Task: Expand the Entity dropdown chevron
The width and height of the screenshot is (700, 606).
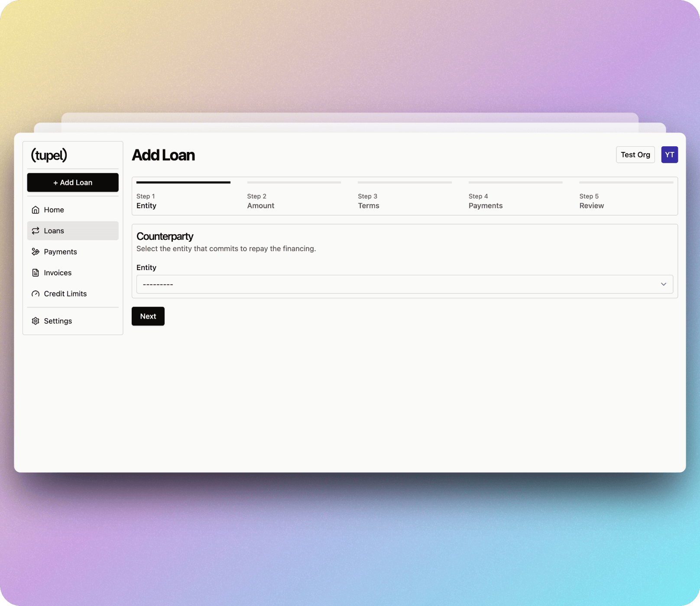Action: (x=663, y=284)
